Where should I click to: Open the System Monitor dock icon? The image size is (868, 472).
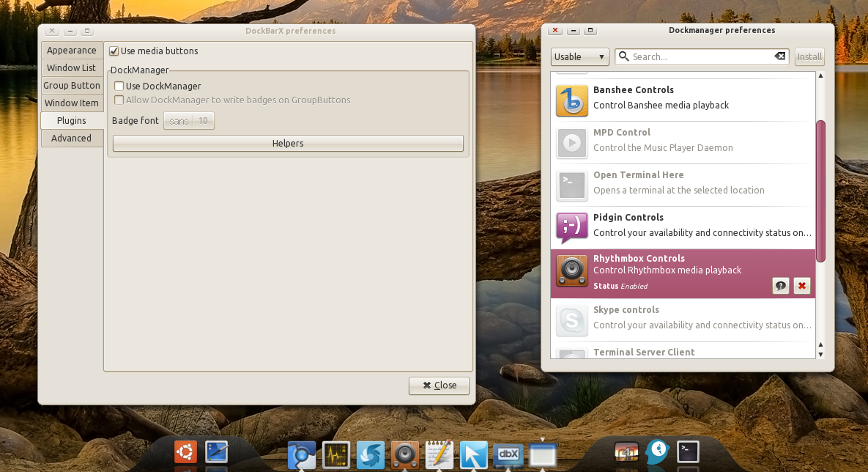(336, 455)
